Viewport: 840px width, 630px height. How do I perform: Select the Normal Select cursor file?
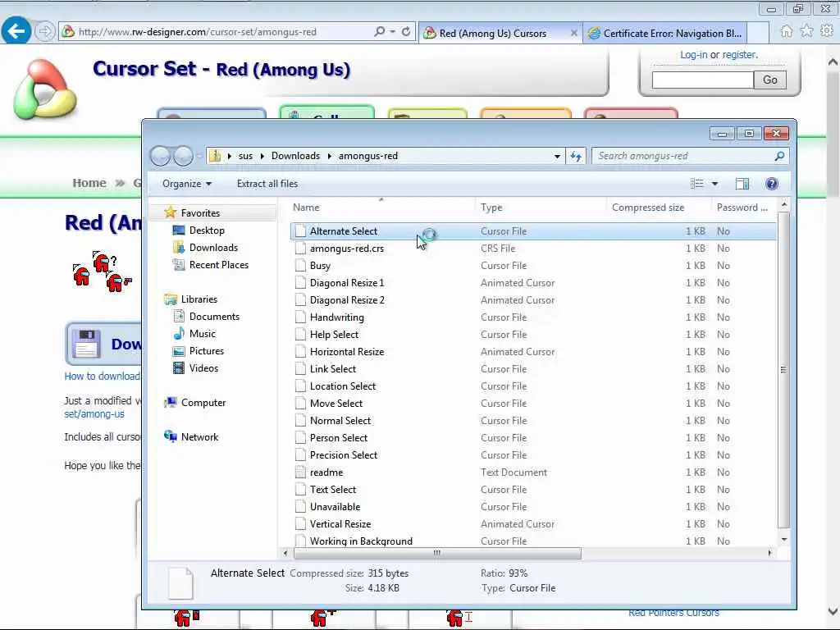[533, 421]
